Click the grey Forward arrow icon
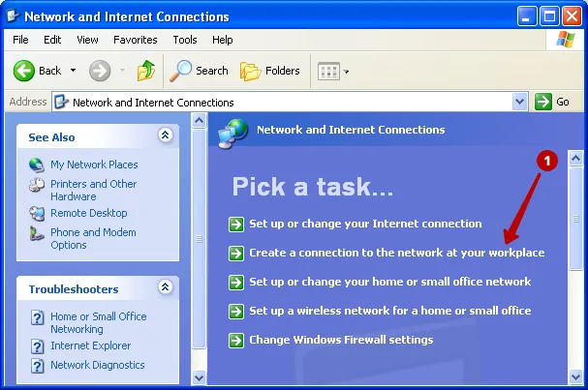Viewport: 588px width, 390px height. (100, 71)
